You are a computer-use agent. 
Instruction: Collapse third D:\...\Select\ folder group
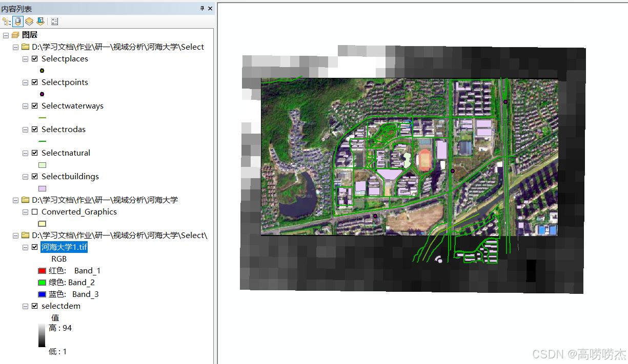15,235
